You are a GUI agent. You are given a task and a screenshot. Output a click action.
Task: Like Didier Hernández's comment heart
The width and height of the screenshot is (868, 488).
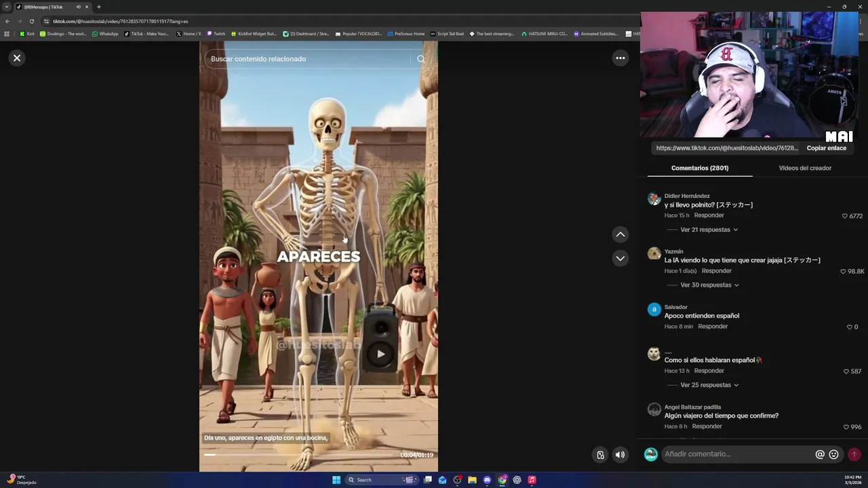click(x=845, y=216)
